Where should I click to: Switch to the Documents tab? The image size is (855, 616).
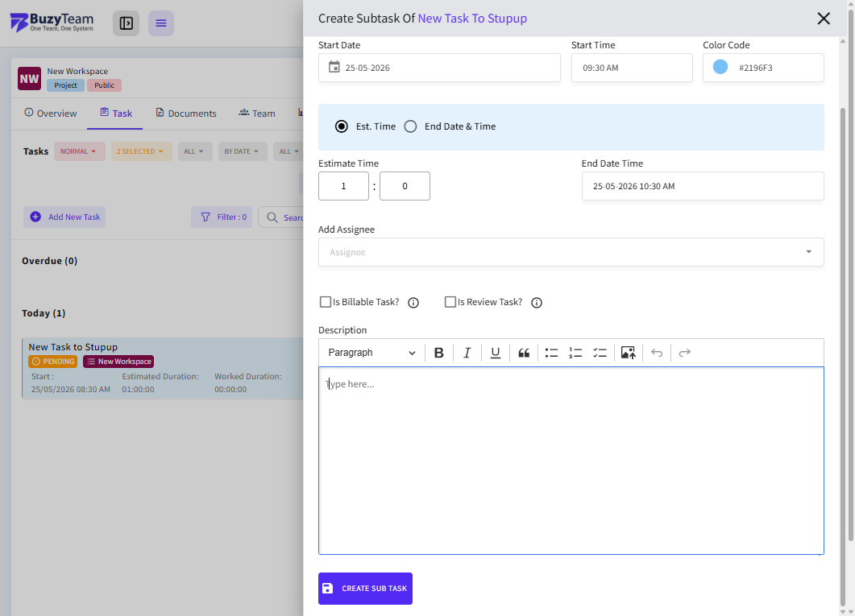point(186,114)
